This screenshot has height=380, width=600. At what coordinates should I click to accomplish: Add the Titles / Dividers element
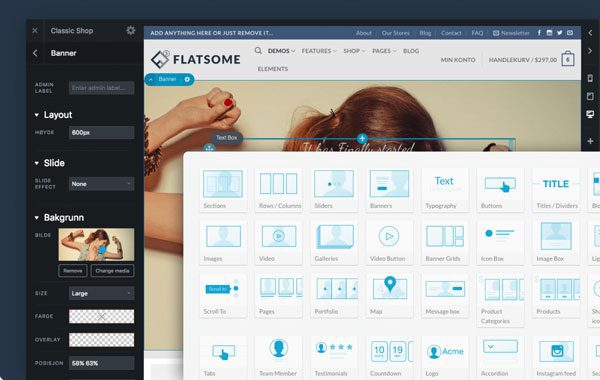point(556,189)
